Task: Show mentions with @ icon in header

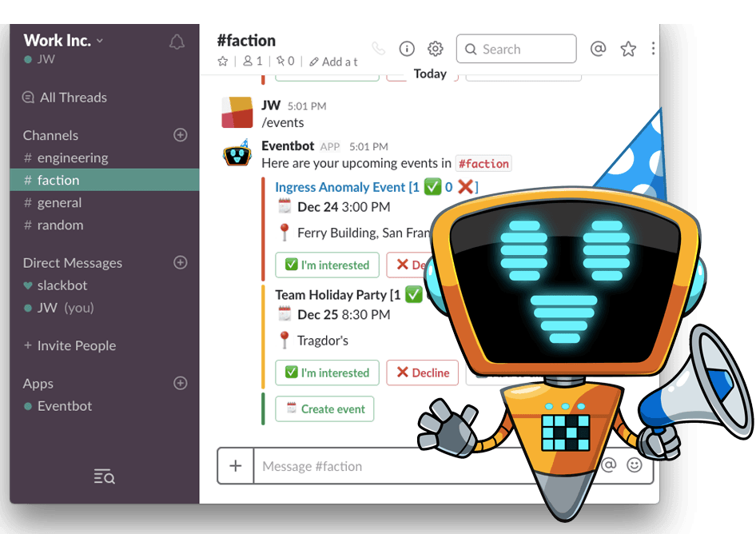Action: click(598, 49)
